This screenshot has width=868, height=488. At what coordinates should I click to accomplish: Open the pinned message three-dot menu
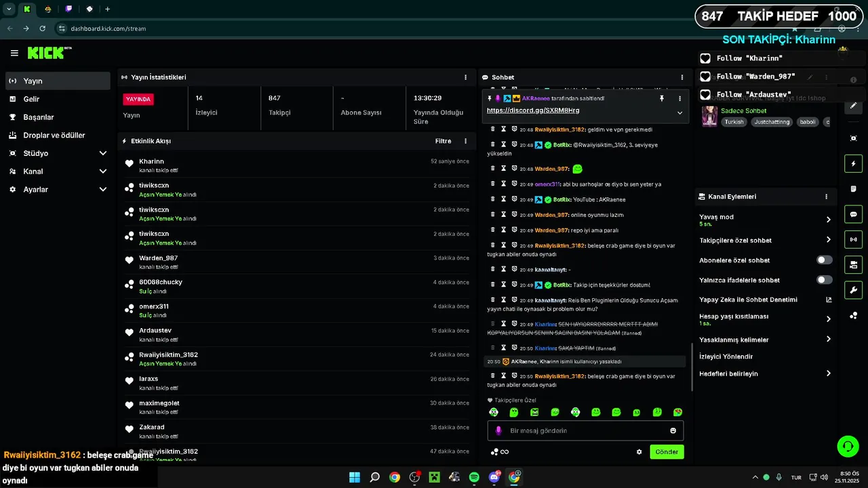point(679,98)
